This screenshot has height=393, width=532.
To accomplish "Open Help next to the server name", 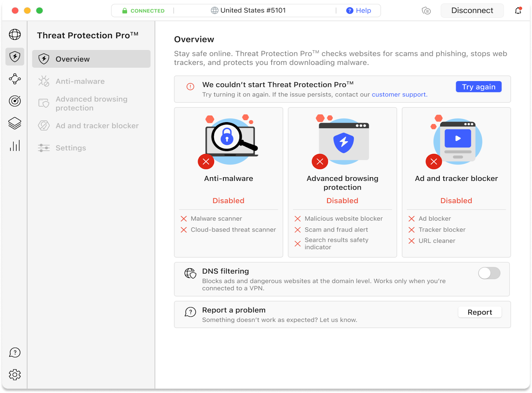I will (x=359, y=10).
